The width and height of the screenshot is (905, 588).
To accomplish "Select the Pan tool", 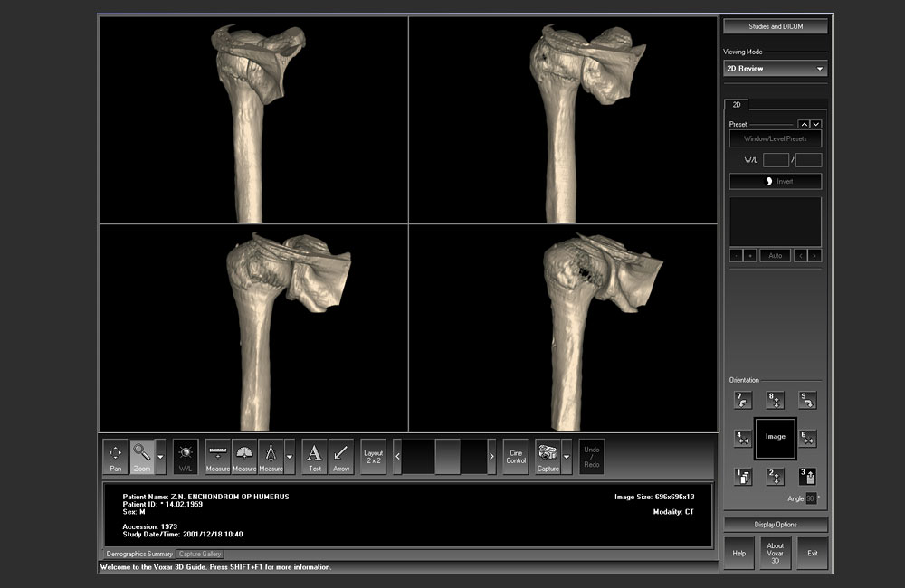I will click(116, 457).
